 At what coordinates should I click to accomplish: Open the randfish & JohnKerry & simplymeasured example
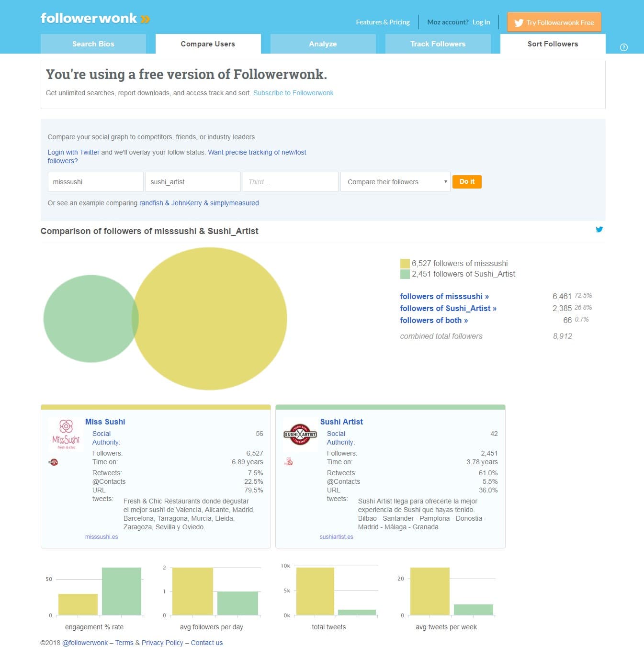(199, 203)
